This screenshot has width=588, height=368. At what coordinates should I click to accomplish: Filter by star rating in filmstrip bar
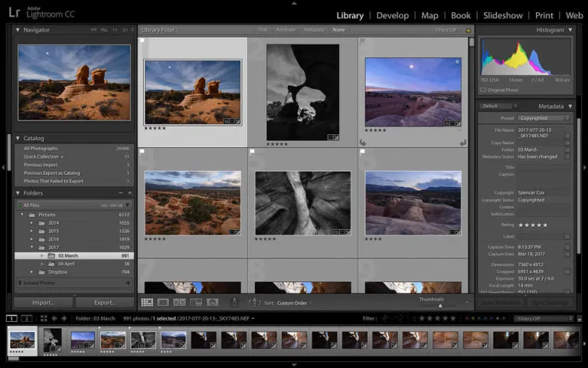[437, 318]
